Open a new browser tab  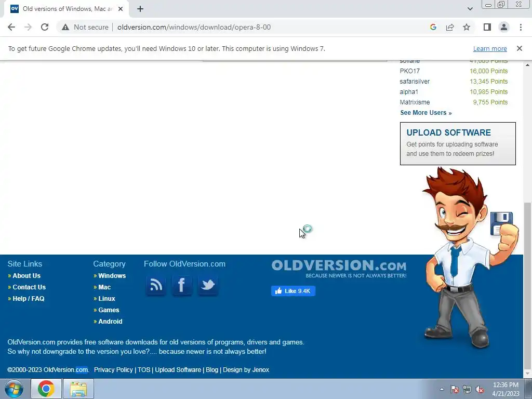pyautogui.click(x=140, y=9)
